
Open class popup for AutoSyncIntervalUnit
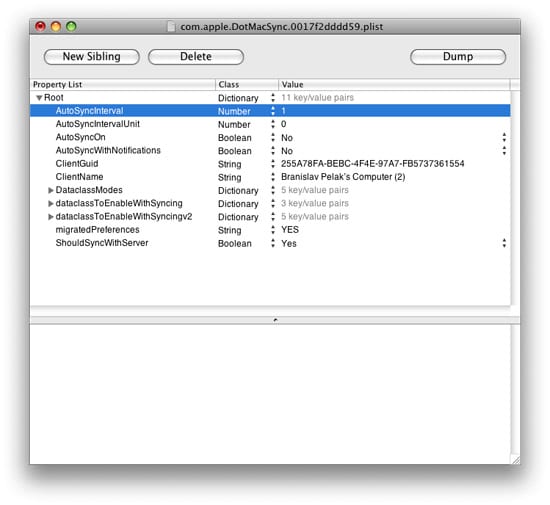pos(273,124)
